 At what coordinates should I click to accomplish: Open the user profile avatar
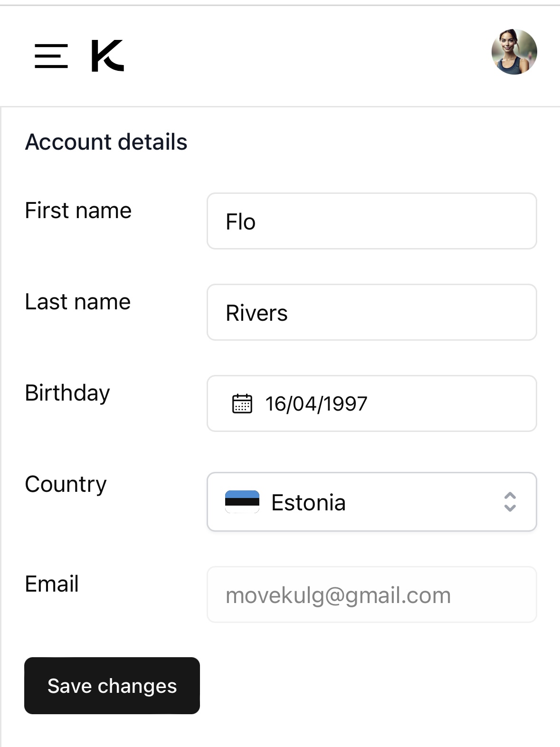point(514,52)
